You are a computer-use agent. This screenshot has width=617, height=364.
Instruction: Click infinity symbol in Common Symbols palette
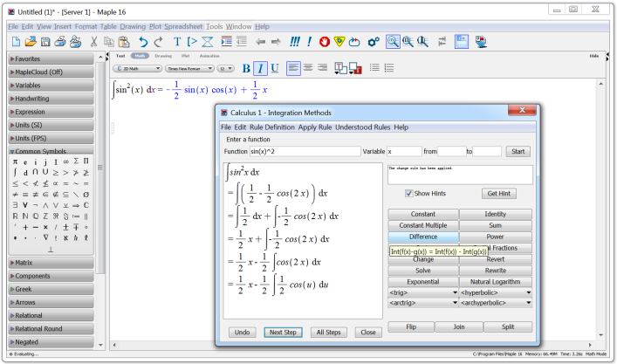[66, 161]
